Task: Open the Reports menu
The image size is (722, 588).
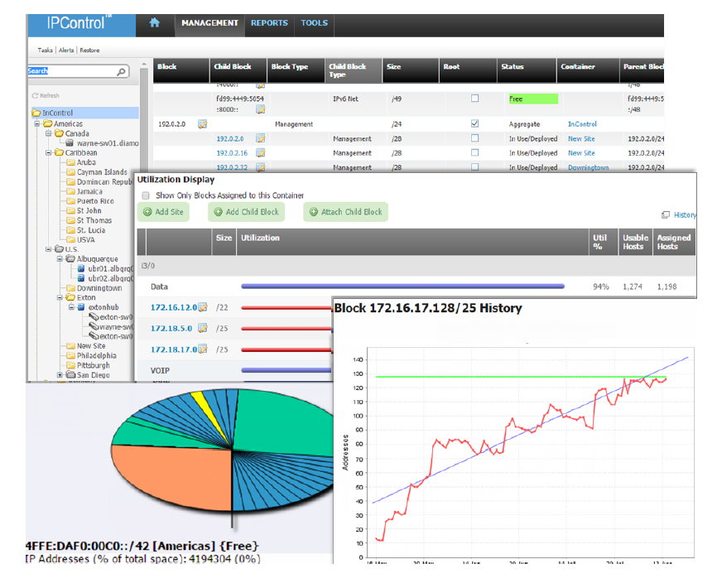Action: pyautogui.click(x=269, y=23)
